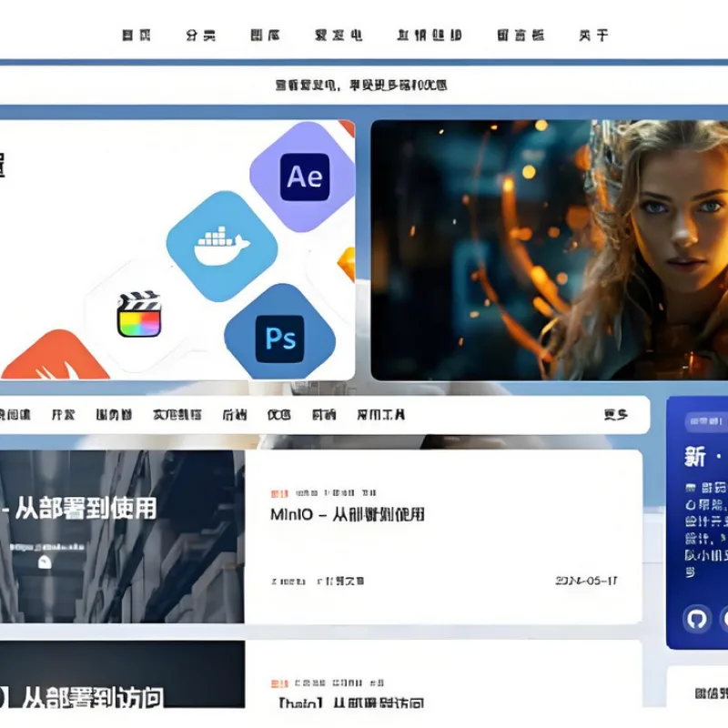Select the 实用教程 category tab
The height and width of the screenshot is (728, 728).
tap(177, 415)
